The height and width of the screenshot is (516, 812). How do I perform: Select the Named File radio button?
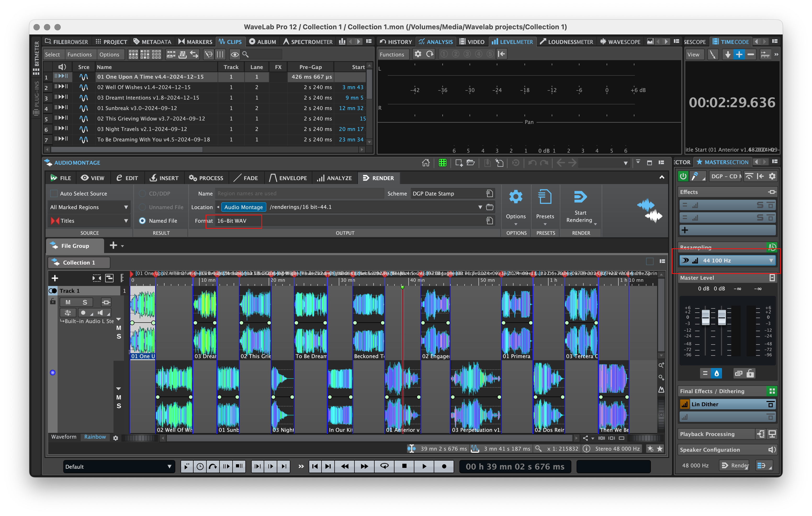point(142,221)
